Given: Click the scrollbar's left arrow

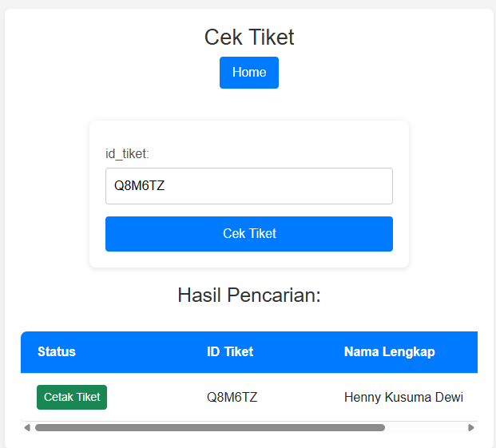Looking at the screenshot, I should (27, 428).
